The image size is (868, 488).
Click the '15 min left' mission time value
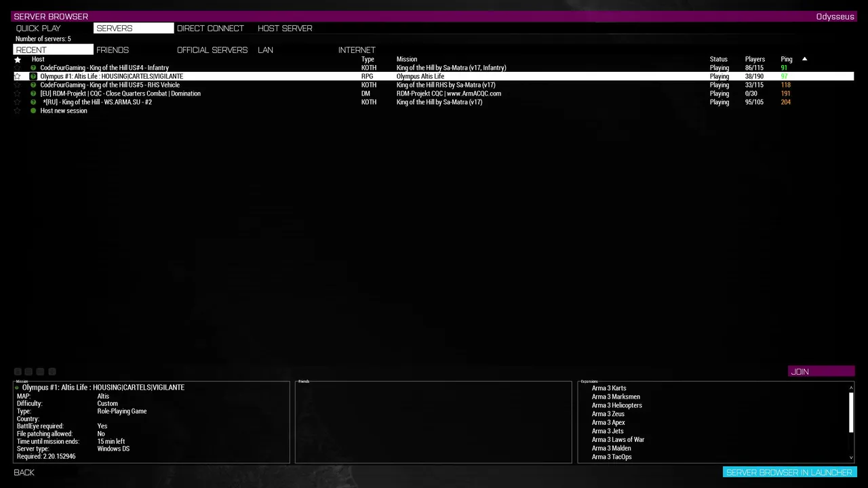(x=111, y=441)
